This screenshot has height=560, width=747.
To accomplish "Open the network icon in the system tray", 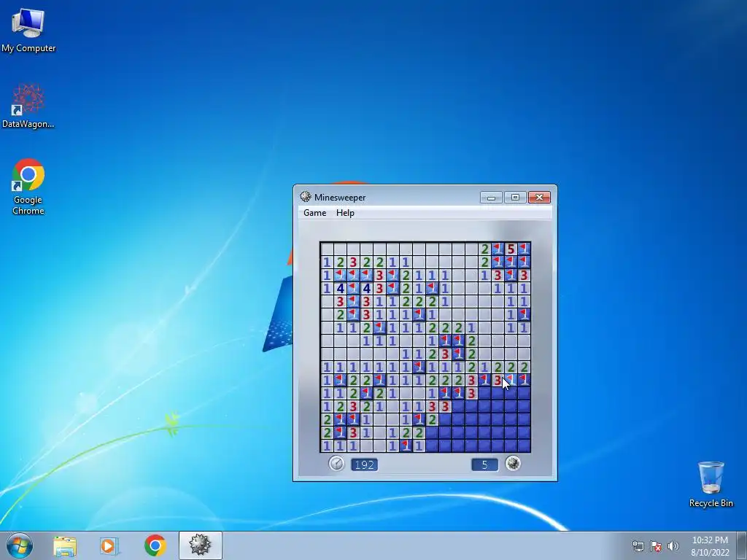I will coord(638,546).
